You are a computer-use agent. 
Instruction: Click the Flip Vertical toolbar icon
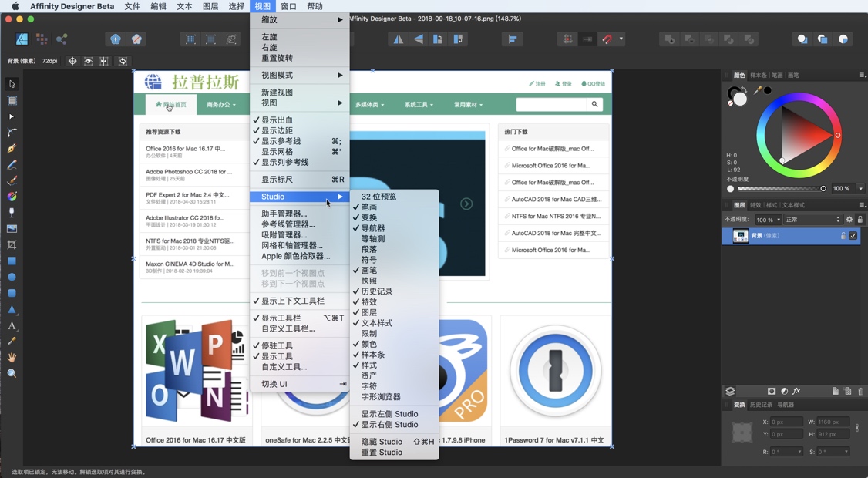point(419,39)
